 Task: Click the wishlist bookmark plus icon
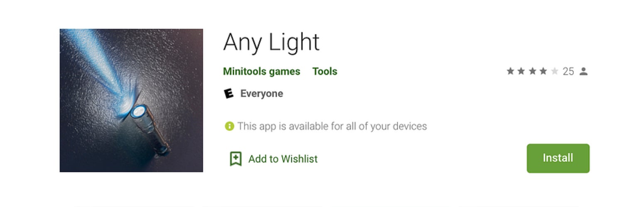tap(236, 159)
